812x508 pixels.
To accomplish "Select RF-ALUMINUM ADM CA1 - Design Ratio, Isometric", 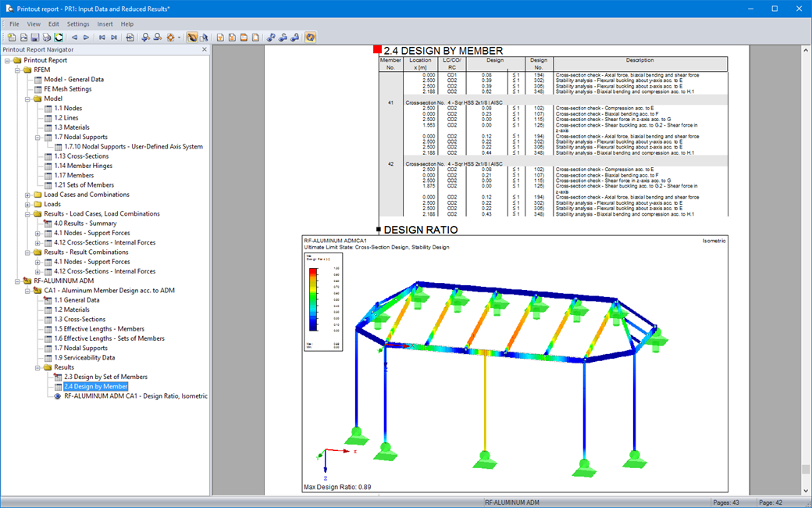I will point(136,396).
